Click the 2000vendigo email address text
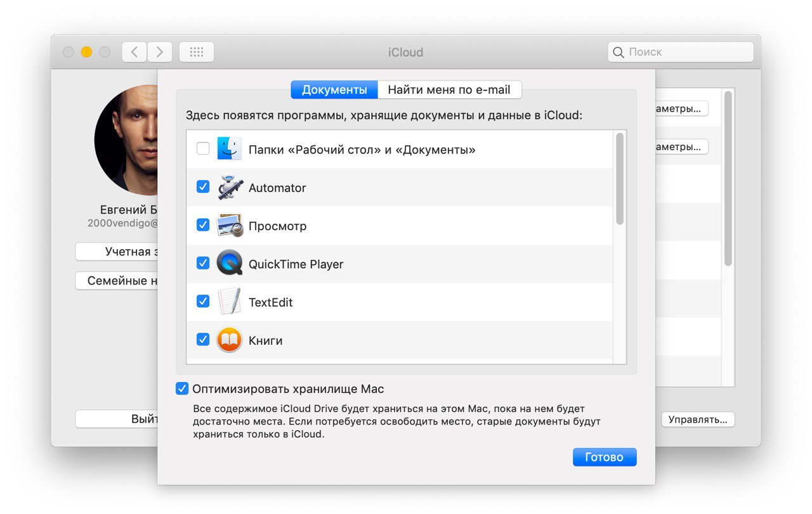 [122, 223]
